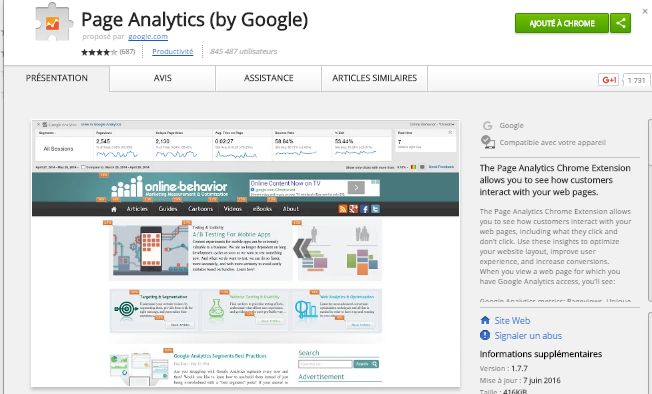Open the Productivité category link

(x=173, y=52)
